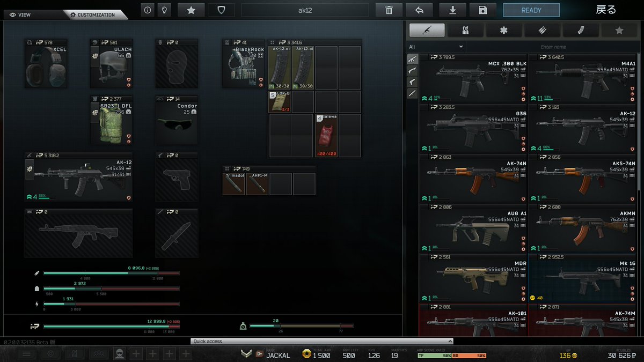
Task: Save preset with the floppy disk icon
Action: tap(482, 10)
